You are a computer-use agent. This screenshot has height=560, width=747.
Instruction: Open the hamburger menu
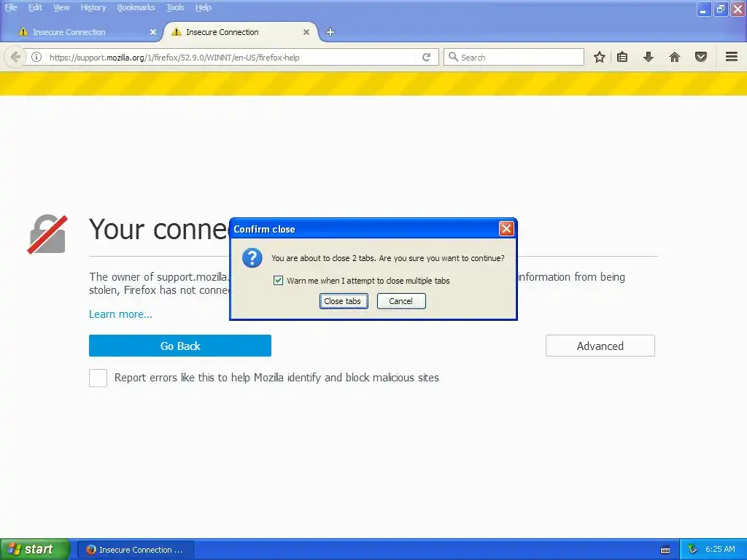coord(732,57)
